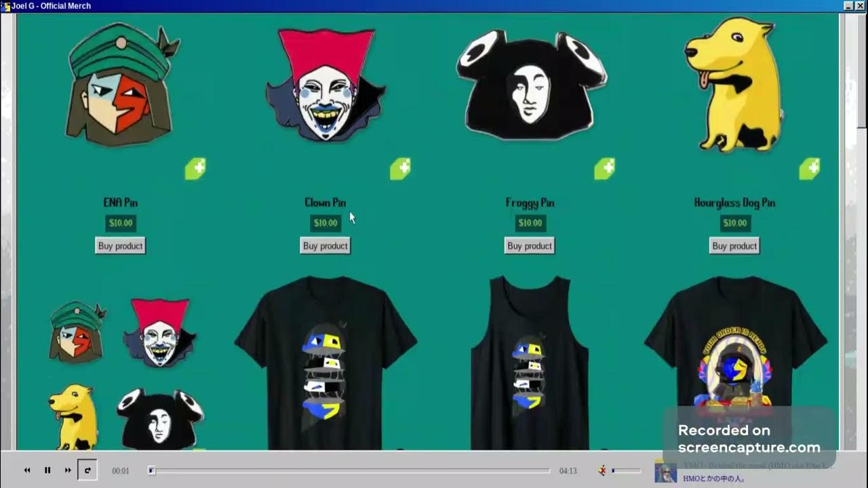868x488 pixels.
Task: Click the 'Clown Pin' title text
Action: (325, 203)
